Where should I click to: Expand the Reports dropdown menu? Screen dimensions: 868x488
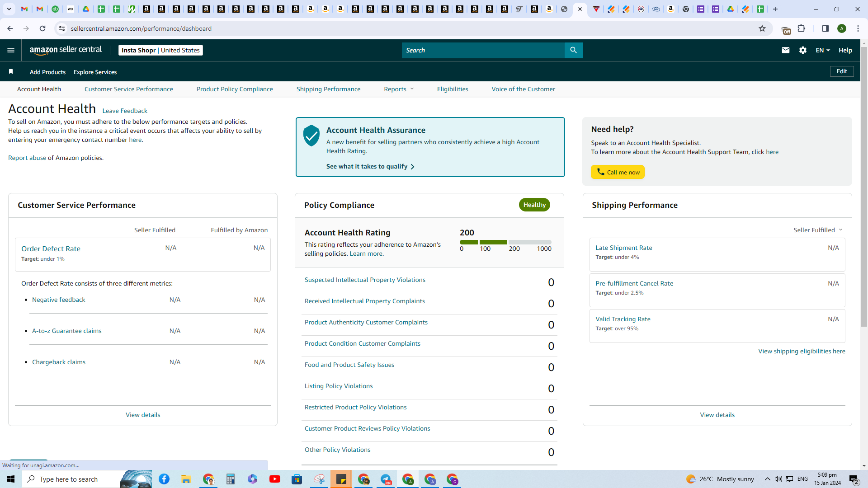(399, 89)
